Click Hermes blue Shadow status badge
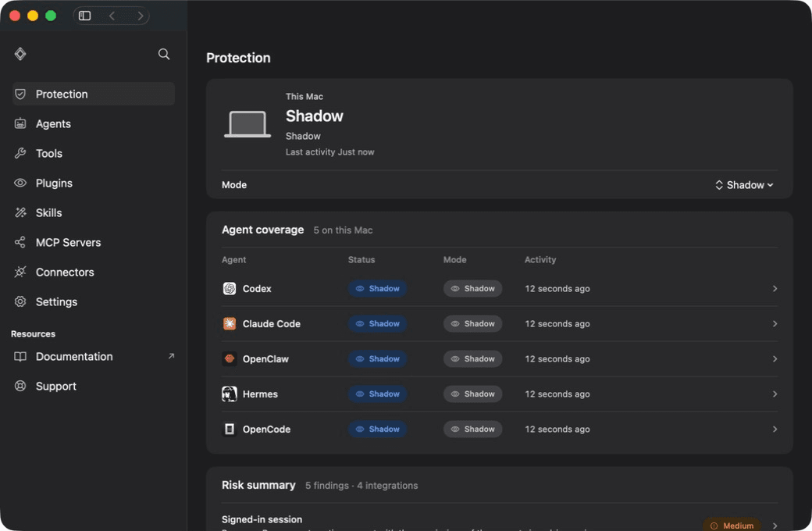The width and height of the screenshot is (812, 531). [x=378, y=394]
